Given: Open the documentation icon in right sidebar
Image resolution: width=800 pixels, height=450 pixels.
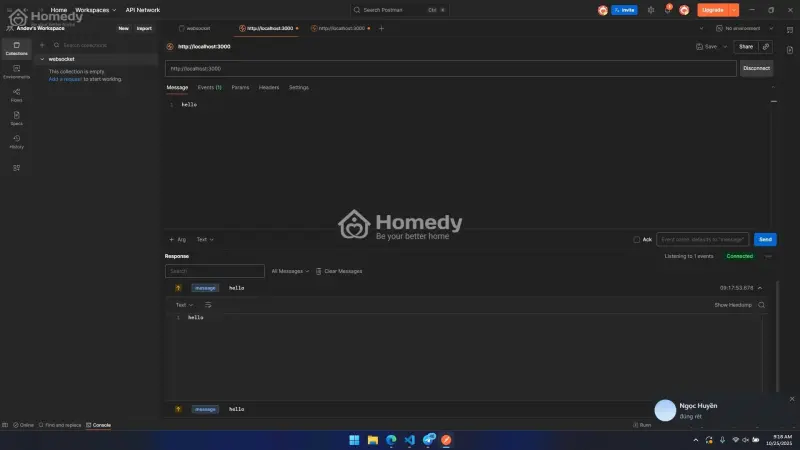Looking at the screenshot, I should pos(790,50).
